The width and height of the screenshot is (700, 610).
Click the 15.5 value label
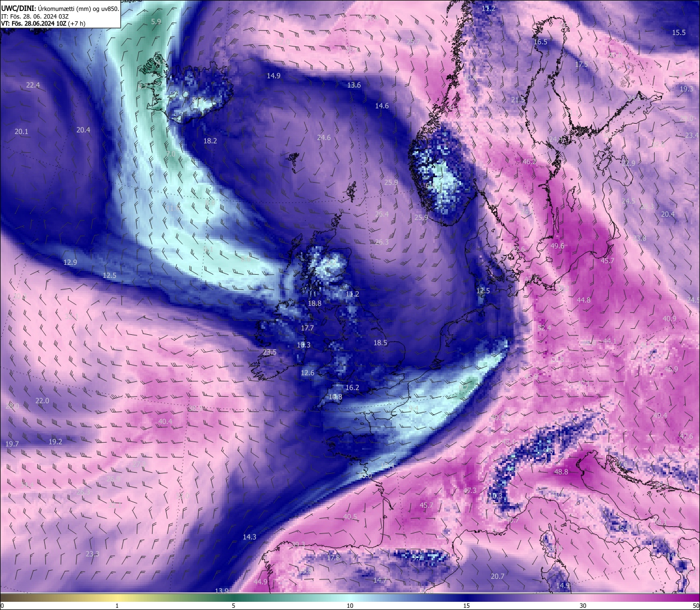(679, 32)
